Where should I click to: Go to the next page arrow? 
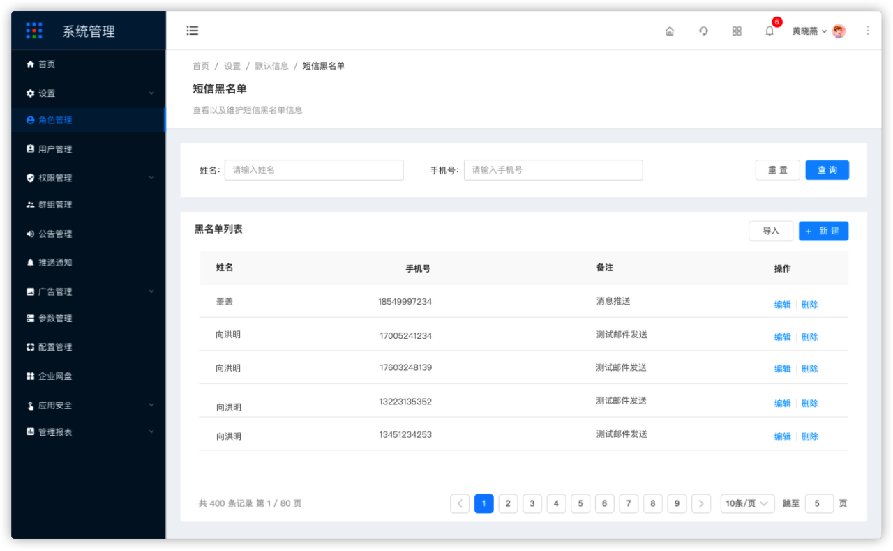(x=701, y=503)
